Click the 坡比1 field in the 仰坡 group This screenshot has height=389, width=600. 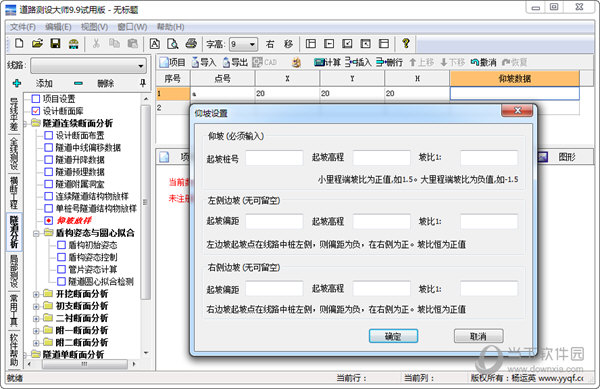click(489, 158)
